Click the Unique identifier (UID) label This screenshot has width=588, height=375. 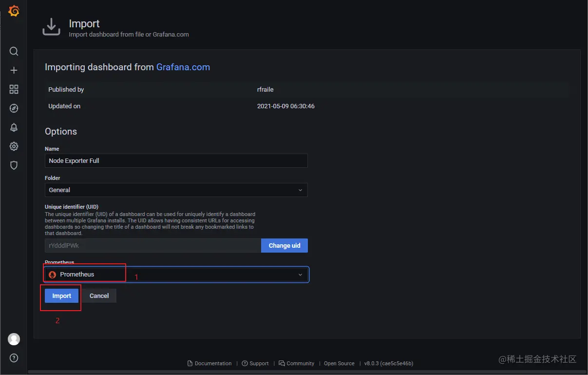72,207
